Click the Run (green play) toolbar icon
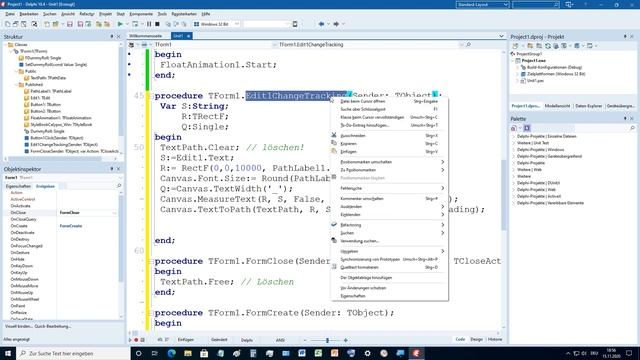640x360 pixels. (x=120, y=24)
